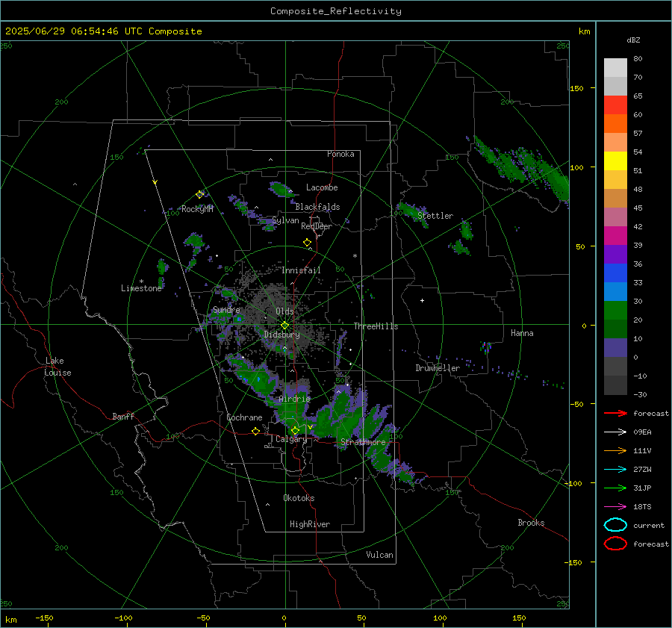Click the light blue 30-33 dBZ band
Screen dimensions: 672x628
pyautogui.click(x=615, y=291)
